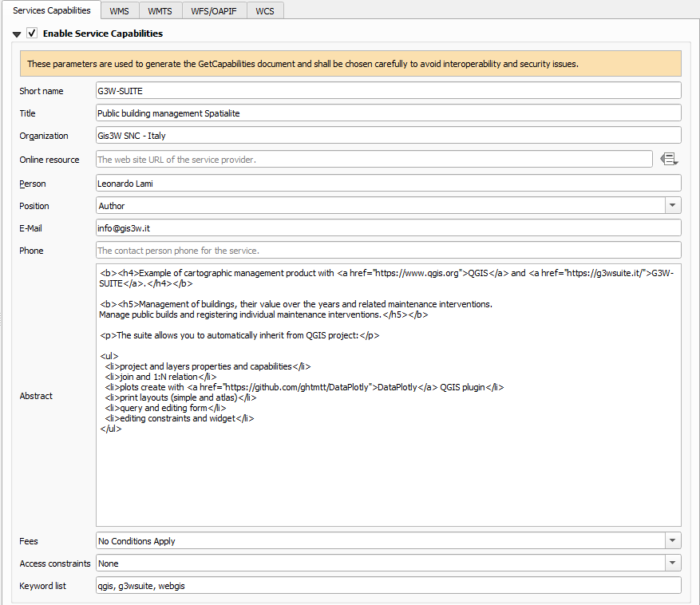
Task: Click the yellow GetCapabilities warning message
Action: [350, 64]
